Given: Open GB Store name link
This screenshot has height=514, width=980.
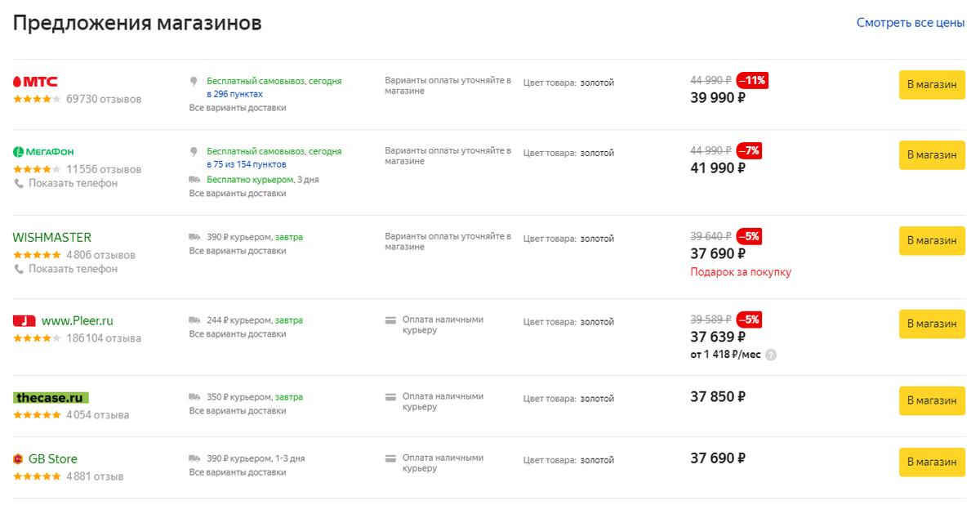Looking at the screenshot, I should pyautogui.click(x=53, y=459).
